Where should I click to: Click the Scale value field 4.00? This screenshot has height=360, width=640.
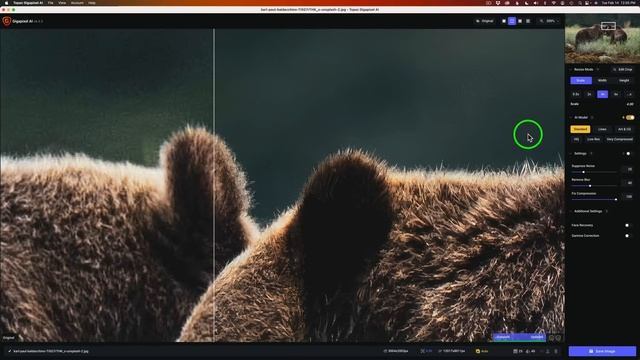click(630, 104)
